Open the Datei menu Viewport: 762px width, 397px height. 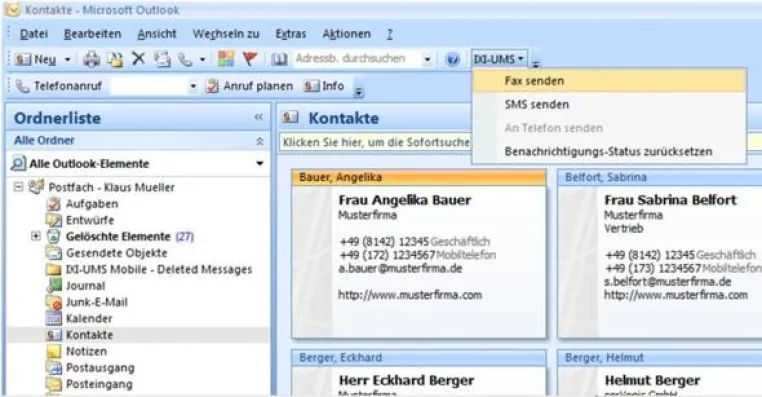34,34
